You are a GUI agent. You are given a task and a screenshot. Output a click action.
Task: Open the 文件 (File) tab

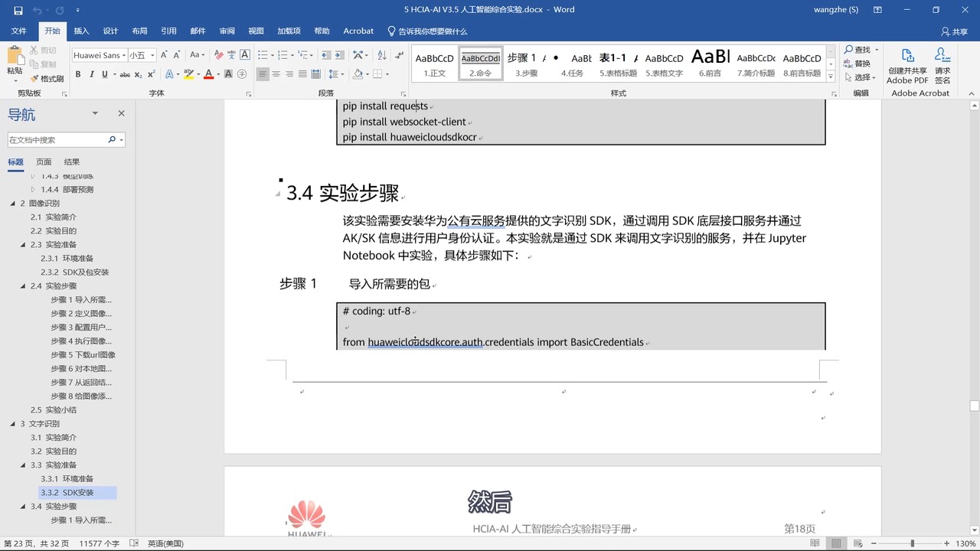click(19, 31)
